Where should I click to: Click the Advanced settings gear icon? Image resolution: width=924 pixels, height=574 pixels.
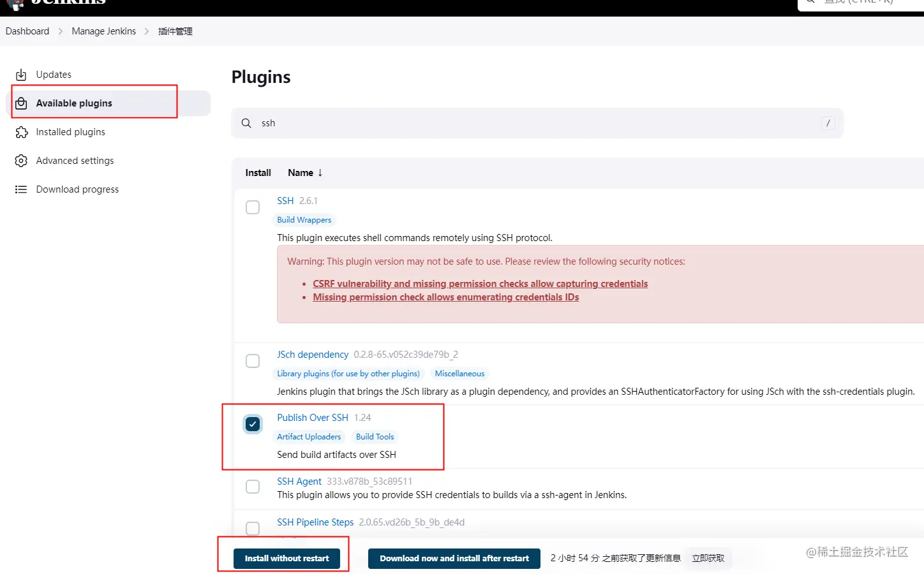21,161
